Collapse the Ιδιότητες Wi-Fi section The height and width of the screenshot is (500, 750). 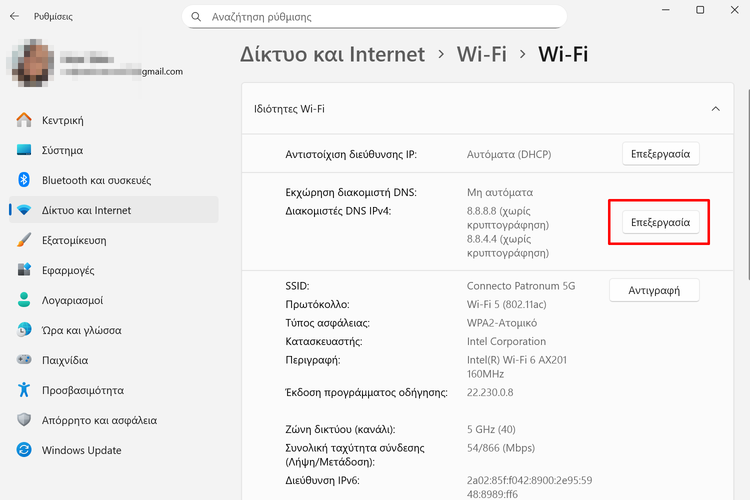click(x=715, y=109)
